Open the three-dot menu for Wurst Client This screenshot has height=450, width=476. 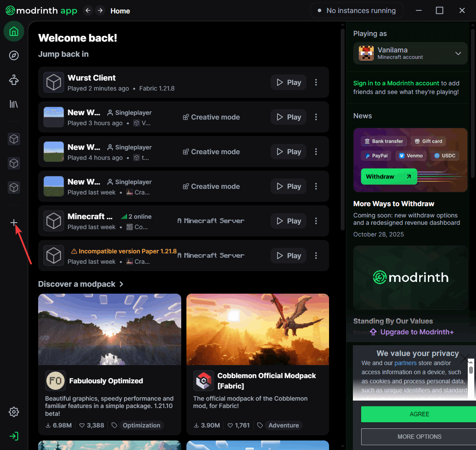coord(316,82)
